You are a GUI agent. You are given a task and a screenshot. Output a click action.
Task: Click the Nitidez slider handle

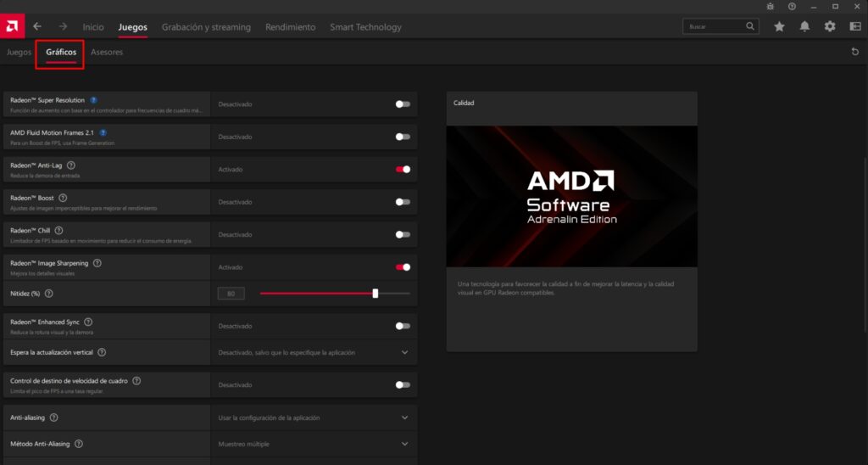coord(376,294)
